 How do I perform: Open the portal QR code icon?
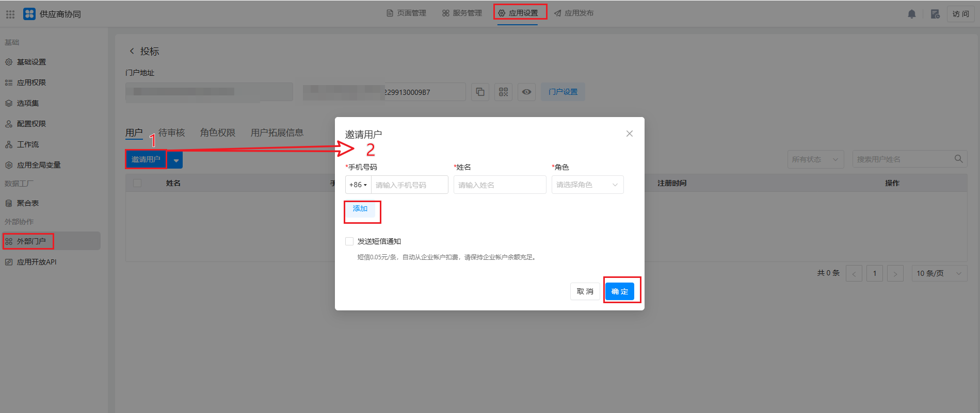point(503,92)
